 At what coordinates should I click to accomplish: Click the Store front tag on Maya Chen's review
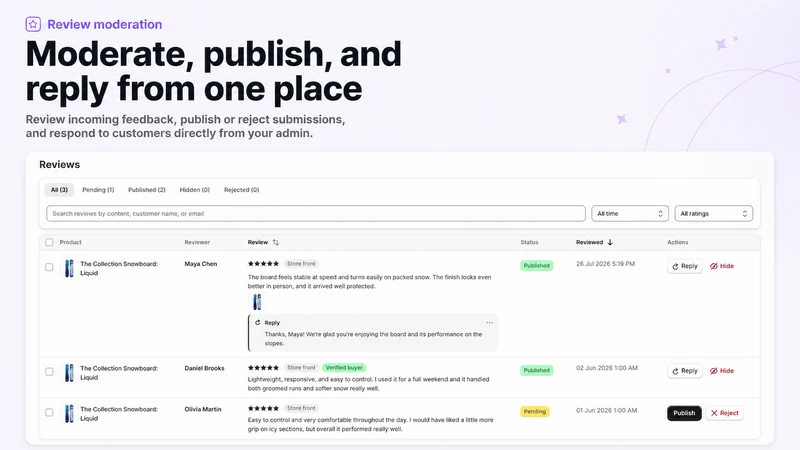pos(301,264)
